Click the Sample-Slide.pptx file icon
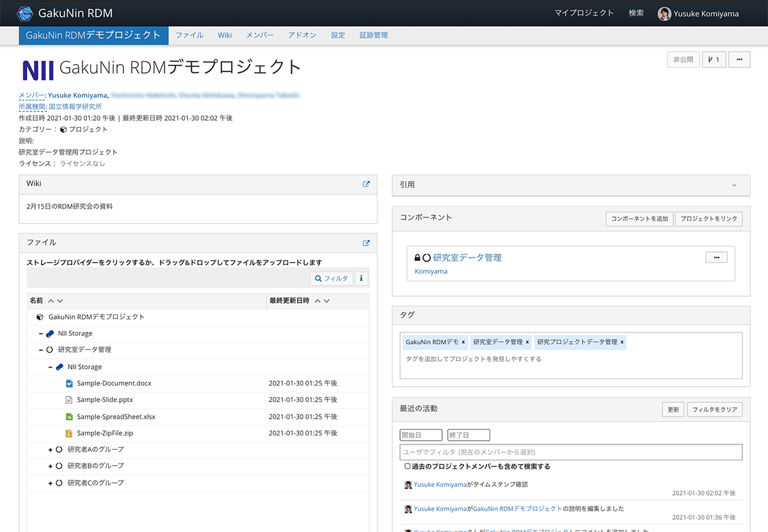The image size is (768, 532). point(69,400)
